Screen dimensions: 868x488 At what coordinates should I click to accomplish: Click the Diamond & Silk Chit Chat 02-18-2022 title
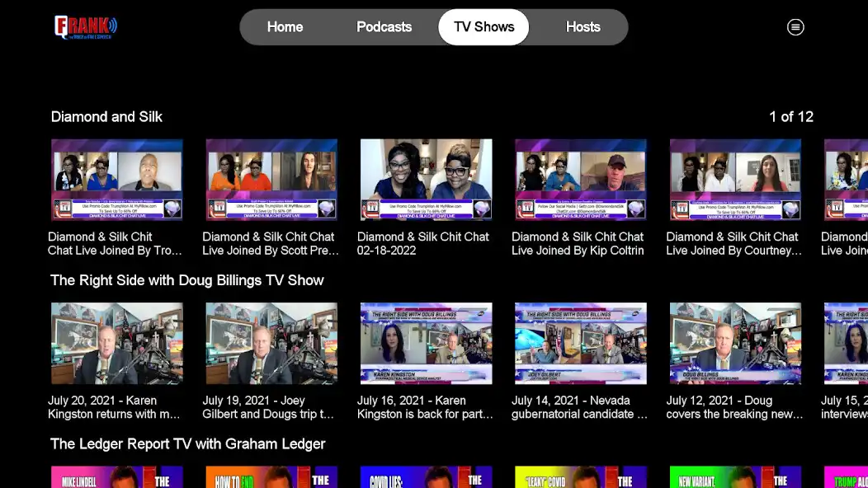(x=423, y=243)
